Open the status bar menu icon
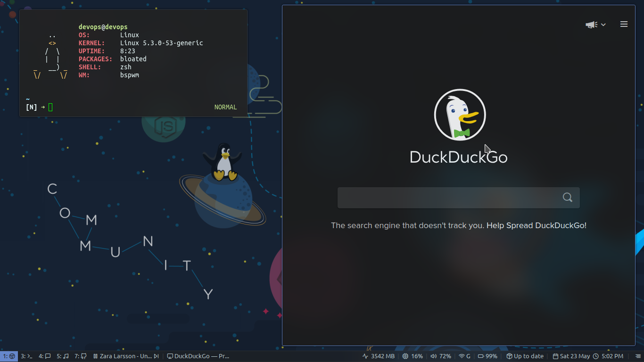This screenshot has width=644, height=362. 638,356
